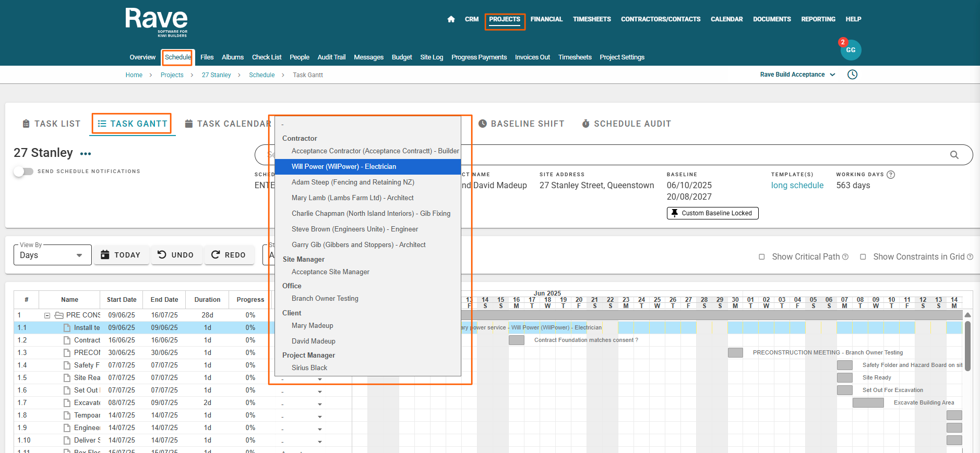
Task: Toggle Send Schedule Notifications switch
Action: click(x=23, y=172)
